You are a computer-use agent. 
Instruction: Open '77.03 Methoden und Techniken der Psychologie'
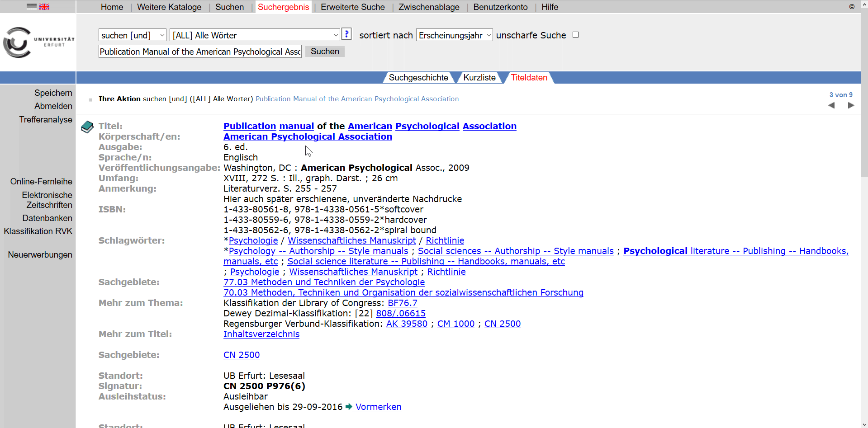(324, 282)
